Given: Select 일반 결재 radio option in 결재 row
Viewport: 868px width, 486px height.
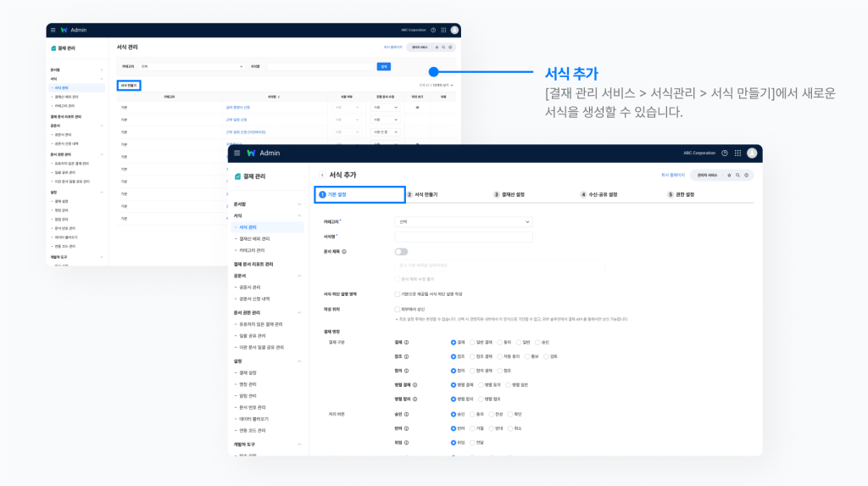Looking at the screenshot, I should click(471, 343).
